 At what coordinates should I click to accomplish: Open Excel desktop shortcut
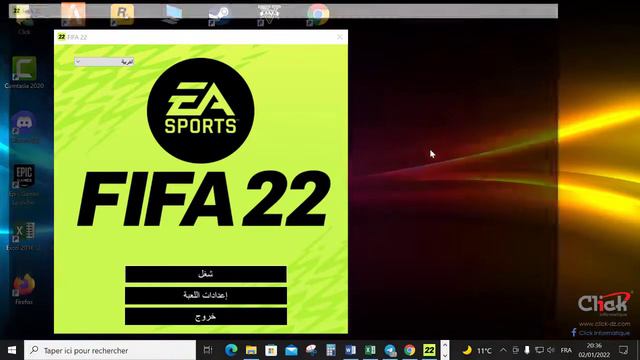[x=24, y=236]
